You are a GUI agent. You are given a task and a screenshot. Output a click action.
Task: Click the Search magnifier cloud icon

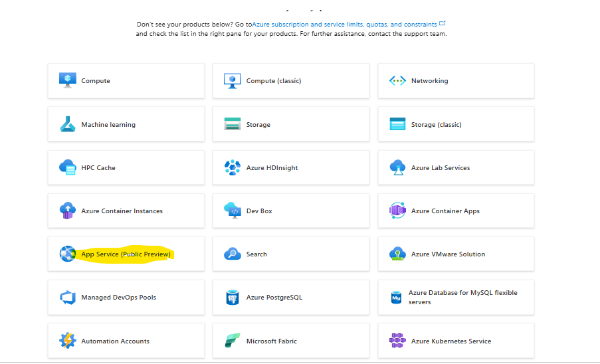point(233,254)
